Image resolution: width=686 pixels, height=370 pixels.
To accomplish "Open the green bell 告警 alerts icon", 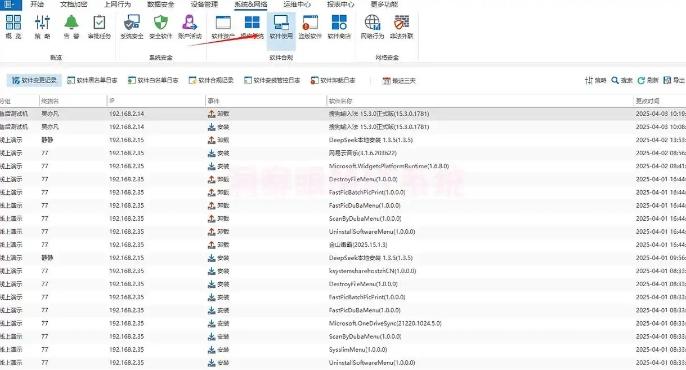I will tap(71, 27).
